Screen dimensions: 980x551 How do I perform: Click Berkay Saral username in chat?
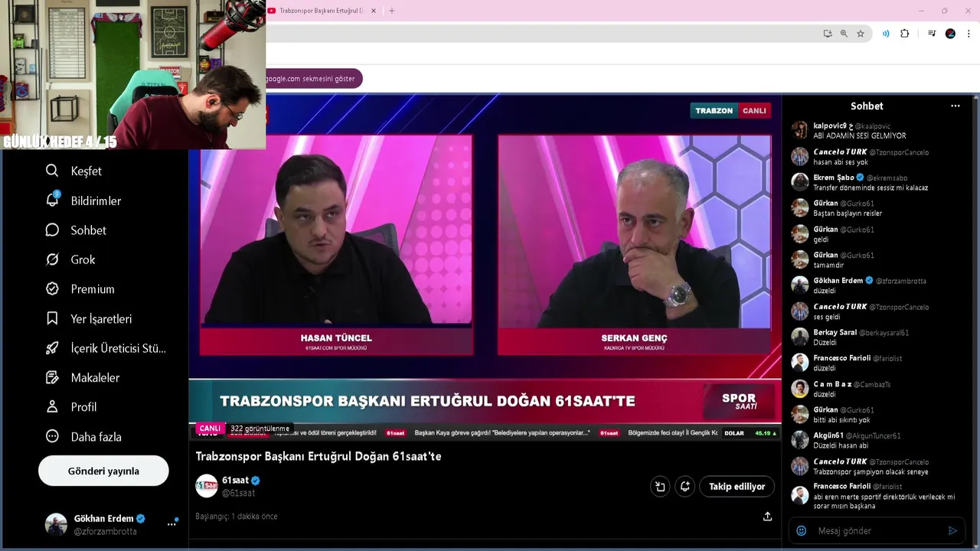[x=835, y=332]
